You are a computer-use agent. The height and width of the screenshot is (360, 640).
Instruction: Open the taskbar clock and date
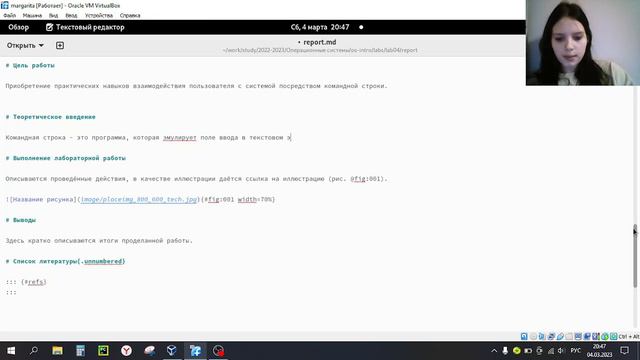(x=599, y=351)
